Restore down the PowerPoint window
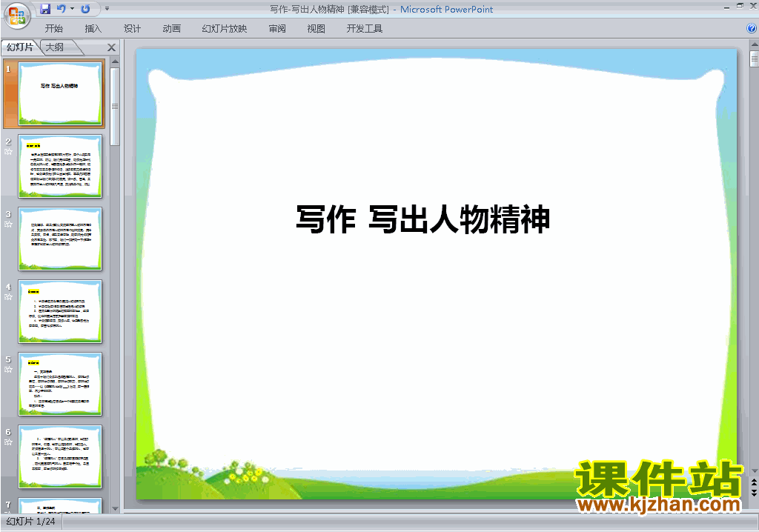Image resolution: width=759 pixels, height=532 pixels. [x=740, y=6]
